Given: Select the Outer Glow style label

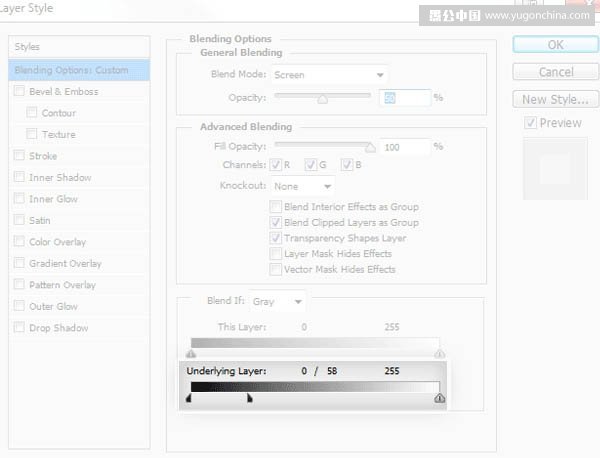Looking at the screenshot, I should coord(53,306).
